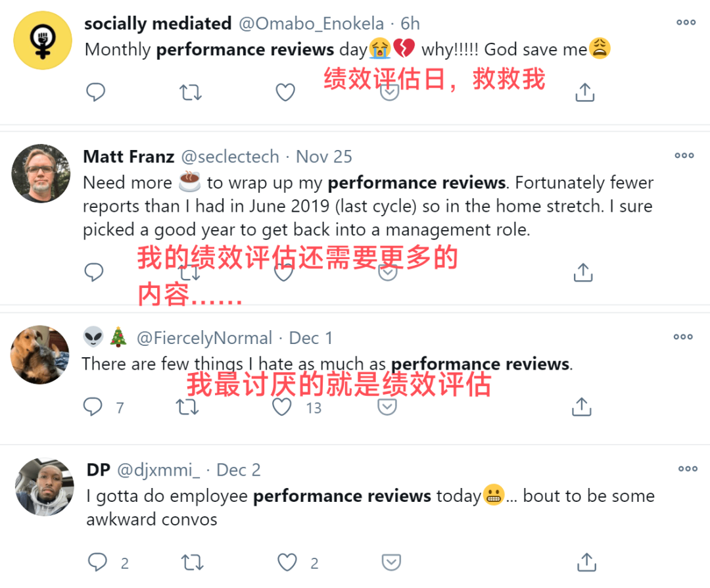Like DP's tweet about employee reviews

(287, 562)
